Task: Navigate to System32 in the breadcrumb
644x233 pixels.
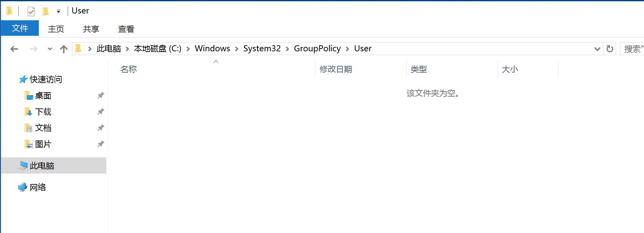Action: pos(262,49)
